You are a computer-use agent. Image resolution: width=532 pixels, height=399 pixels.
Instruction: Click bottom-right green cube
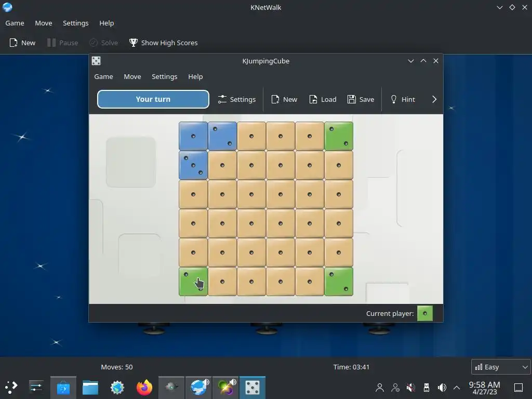point(339,282)
